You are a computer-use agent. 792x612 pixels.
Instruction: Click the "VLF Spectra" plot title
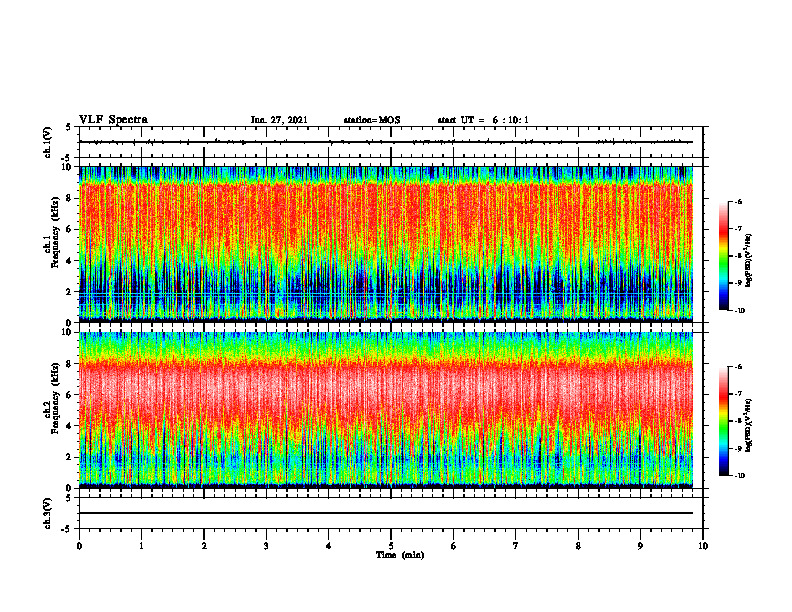point(113,120)
